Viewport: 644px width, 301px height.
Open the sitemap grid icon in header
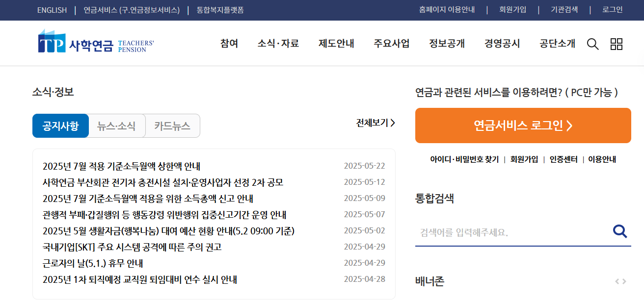(617, 44)
